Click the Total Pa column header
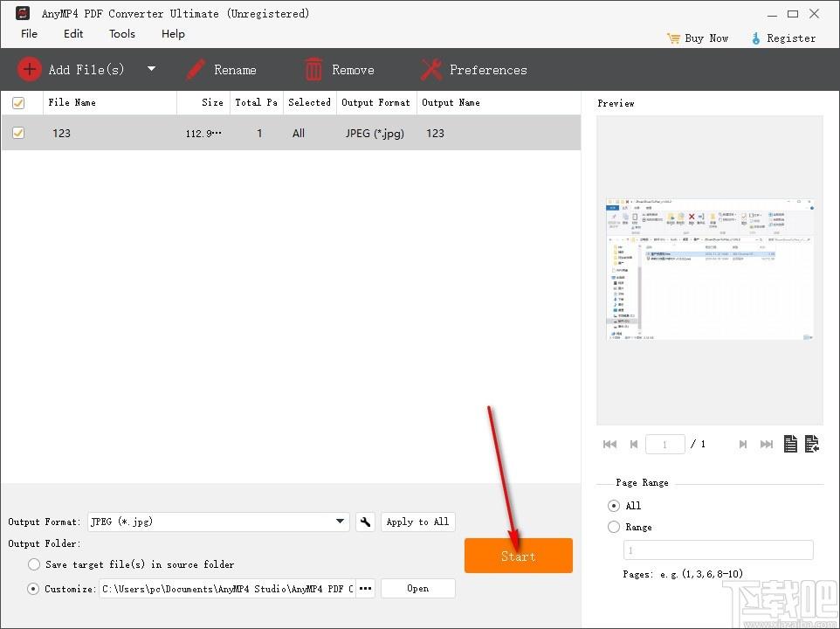 tap(257, 102)
